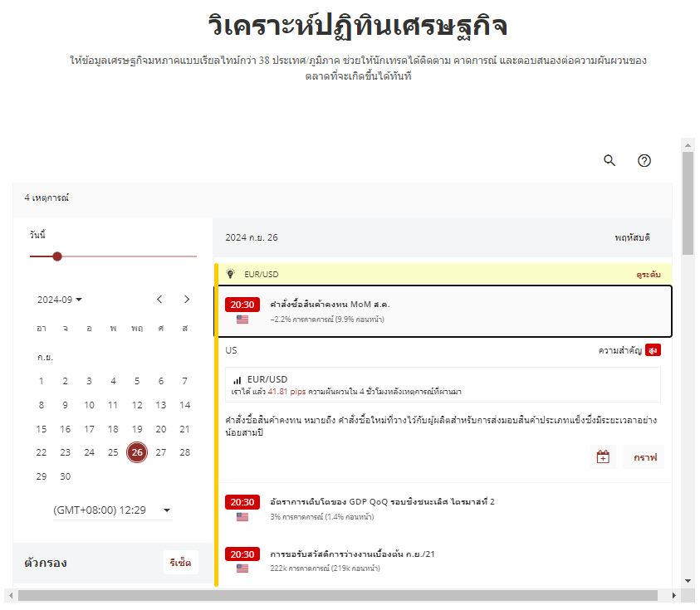The width and height of the screenshot is (700, 610).
Task: Select date 25 in calendar
Action: click(x=113, y=452)
